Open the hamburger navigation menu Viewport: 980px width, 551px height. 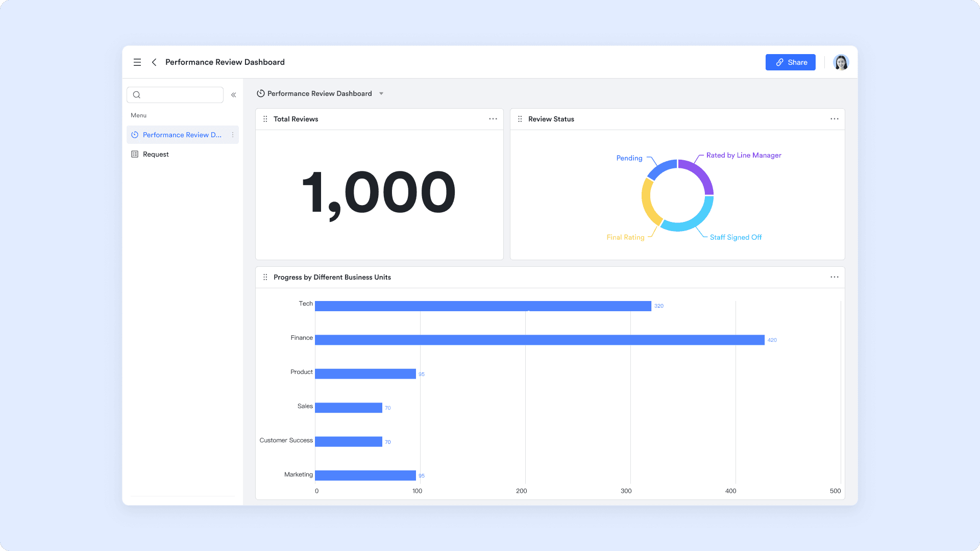pos(137,62)
